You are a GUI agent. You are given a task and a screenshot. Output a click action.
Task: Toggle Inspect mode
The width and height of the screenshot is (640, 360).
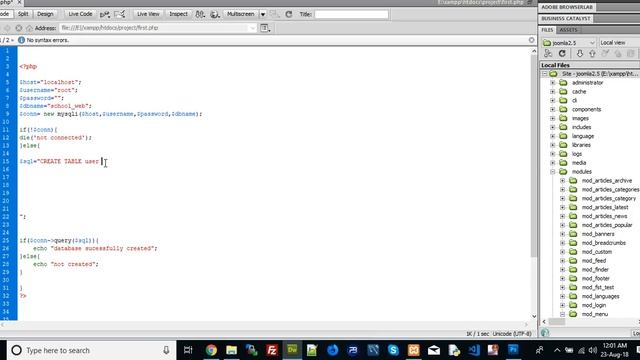coord(178,14)
